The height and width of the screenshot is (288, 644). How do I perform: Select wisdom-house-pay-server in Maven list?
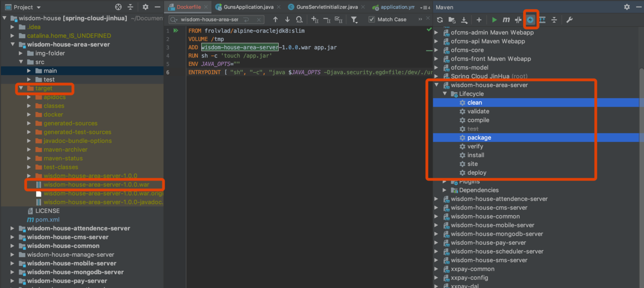[x=489, y=243]
